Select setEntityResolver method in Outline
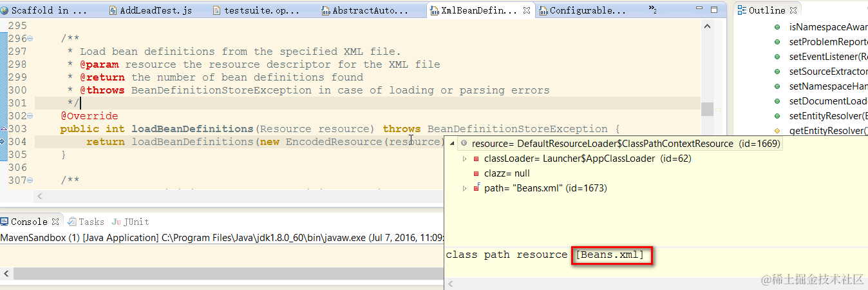The width and height of the screenshot is (868, 290). coord(828,116)
